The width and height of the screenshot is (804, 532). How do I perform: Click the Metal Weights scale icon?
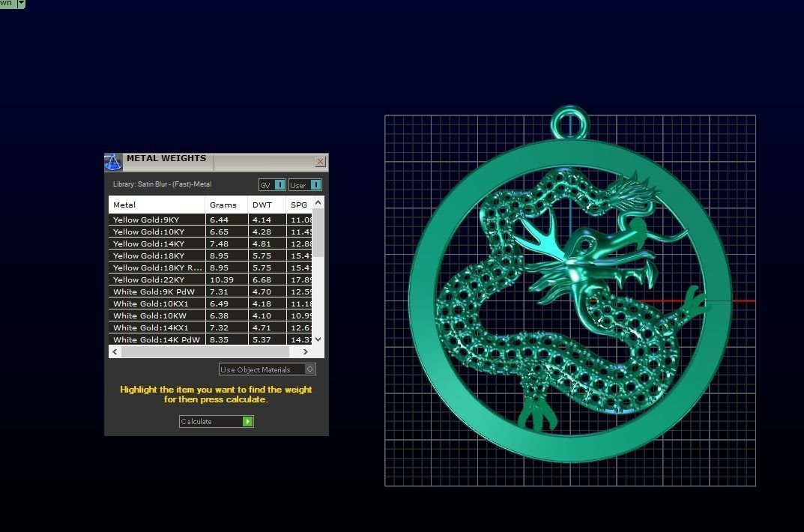coord(113,162)
